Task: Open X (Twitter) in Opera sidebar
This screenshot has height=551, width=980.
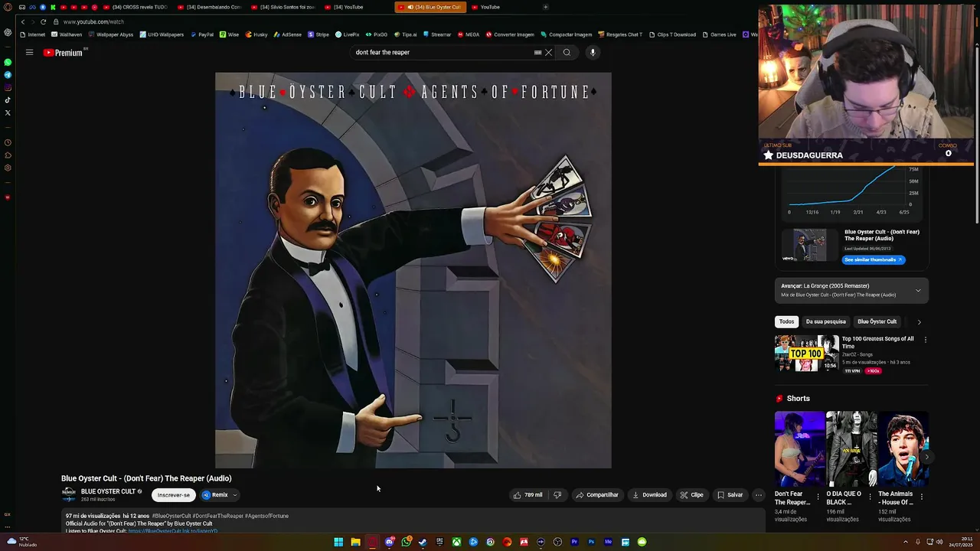Action: (x=8, y=112)
